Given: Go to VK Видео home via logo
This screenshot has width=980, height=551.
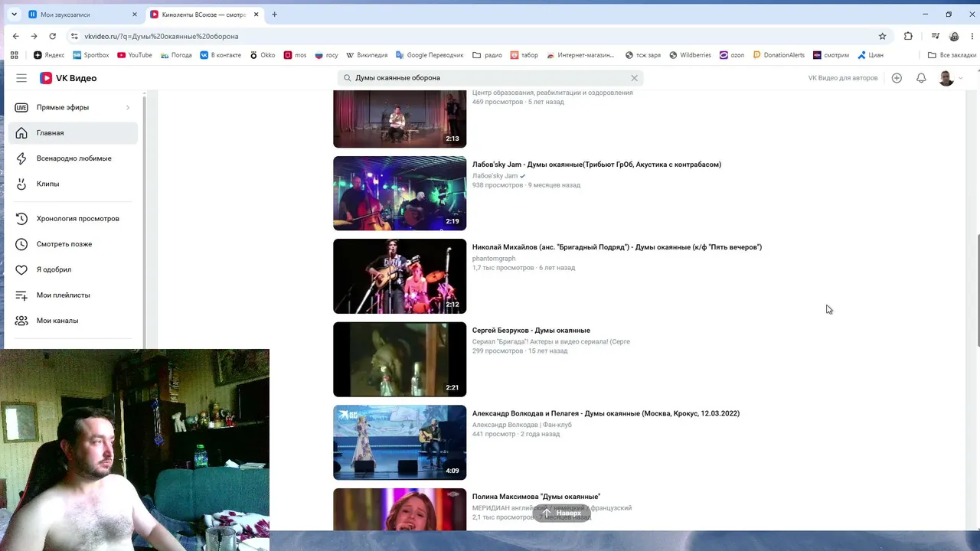Looking at the screenshot, I should coord(68,78).
